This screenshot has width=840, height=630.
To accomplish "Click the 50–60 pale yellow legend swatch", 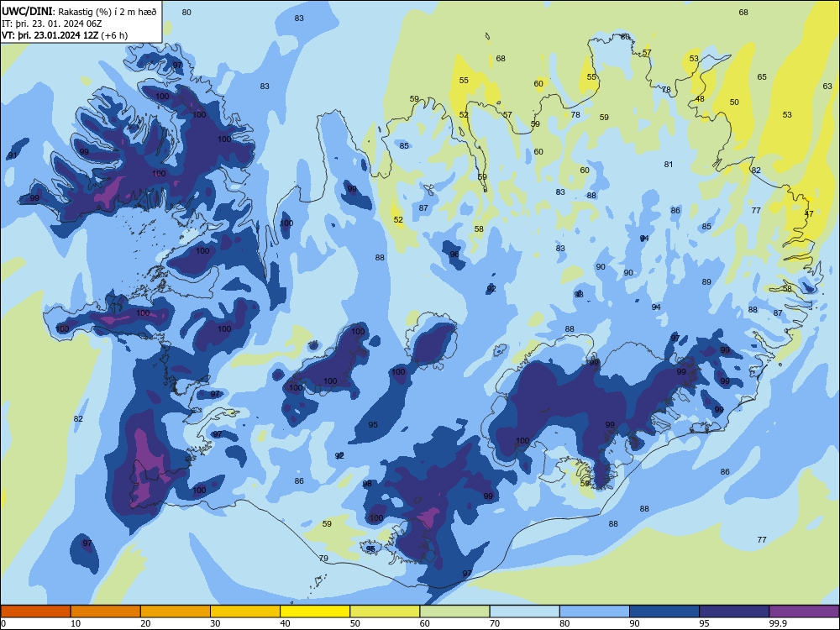I will (x=385, y=612).
